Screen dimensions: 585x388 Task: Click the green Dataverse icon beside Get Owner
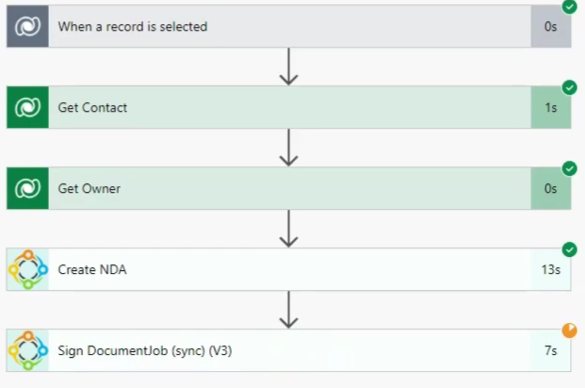[28, 188]
